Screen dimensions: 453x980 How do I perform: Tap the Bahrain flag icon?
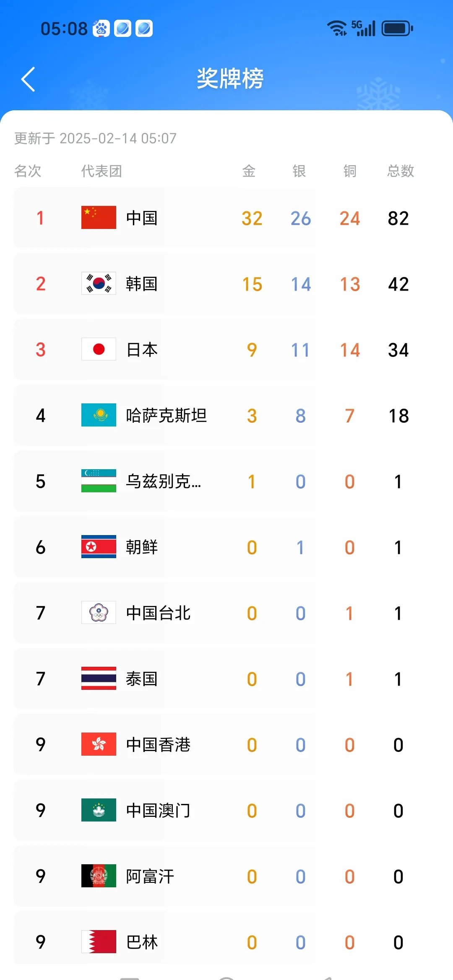tap(99, 942)
